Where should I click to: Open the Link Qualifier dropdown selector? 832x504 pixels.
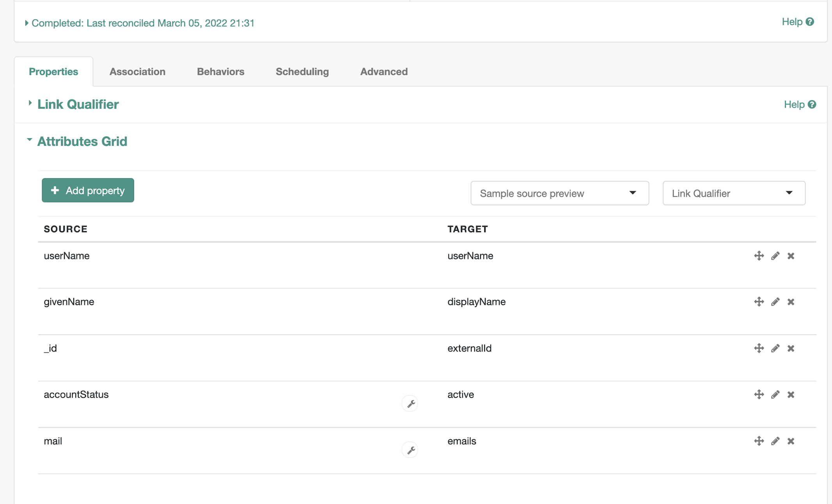tap(734, 193)
